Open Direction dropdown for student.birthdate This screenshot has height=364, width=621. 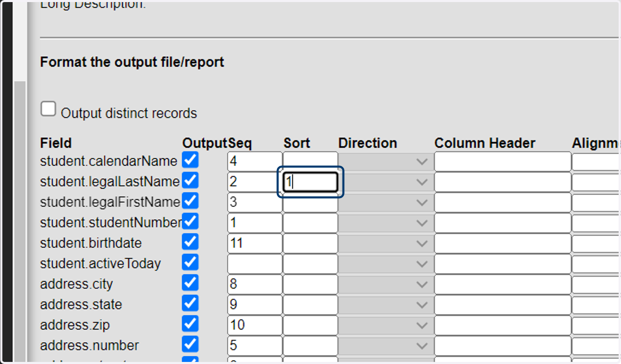pos(386,244)
